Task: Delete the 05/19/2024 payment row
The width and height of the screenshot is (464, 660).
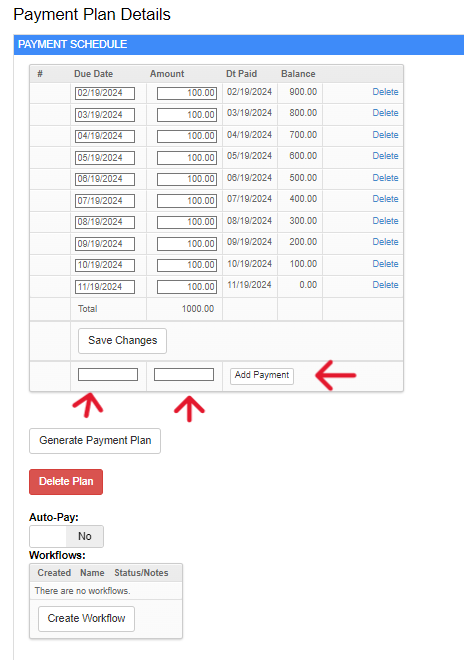Action: click(x=385, y=156)
